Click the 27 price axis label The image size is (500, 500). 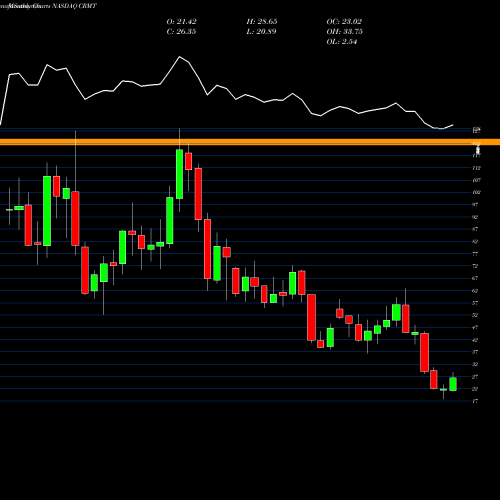[475, 377]
